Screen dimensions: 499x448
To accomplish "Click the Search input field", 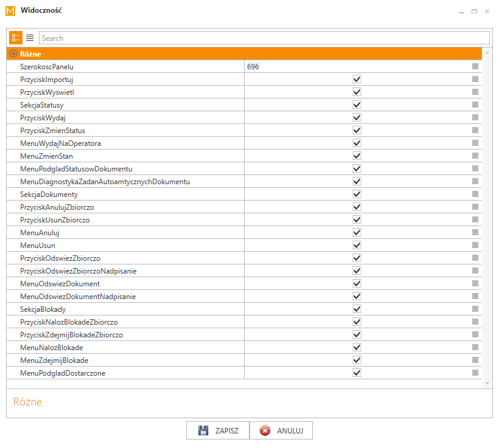I will point(264,38).
